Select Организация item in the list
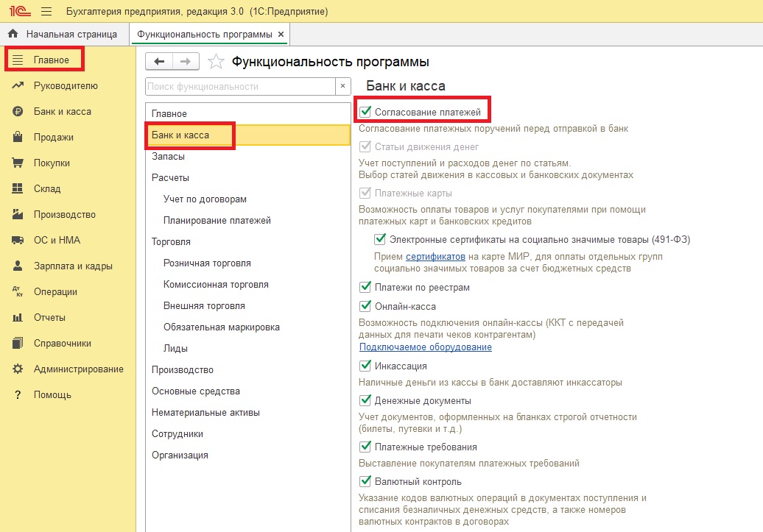 tap(247, 455)
